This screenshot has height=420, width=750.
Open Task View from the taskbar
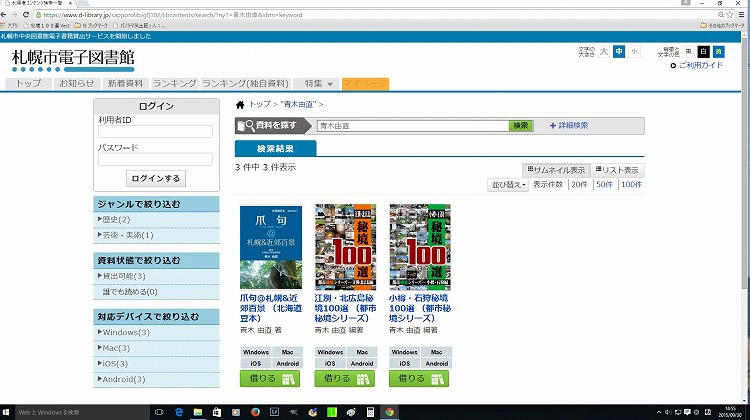[159, 412]
